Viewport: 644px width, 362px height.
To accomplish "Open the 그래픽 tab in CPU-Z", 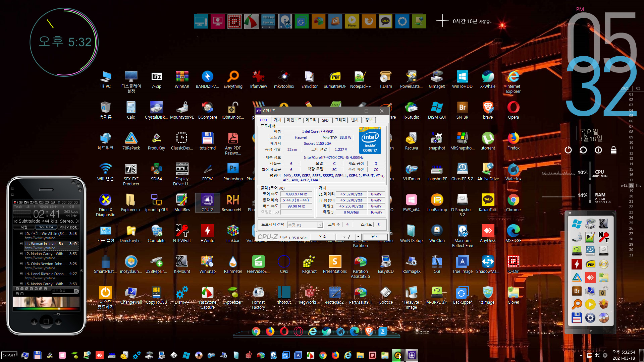I will point(340,120).
